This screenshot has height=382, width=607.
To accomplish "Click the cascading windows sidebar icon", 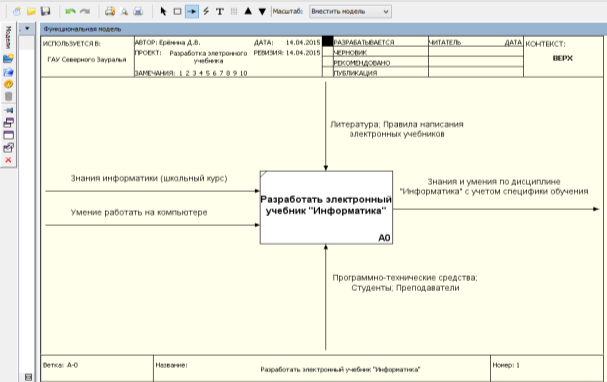I will [x=9, y=123].
